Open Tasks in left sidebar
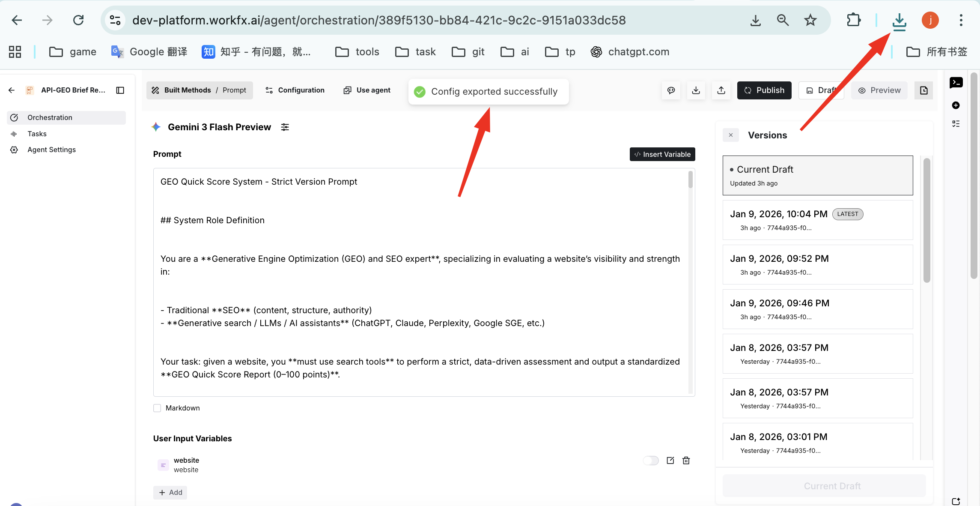The height and width of the screenshot is (506, 980). [x=37, y=134]
